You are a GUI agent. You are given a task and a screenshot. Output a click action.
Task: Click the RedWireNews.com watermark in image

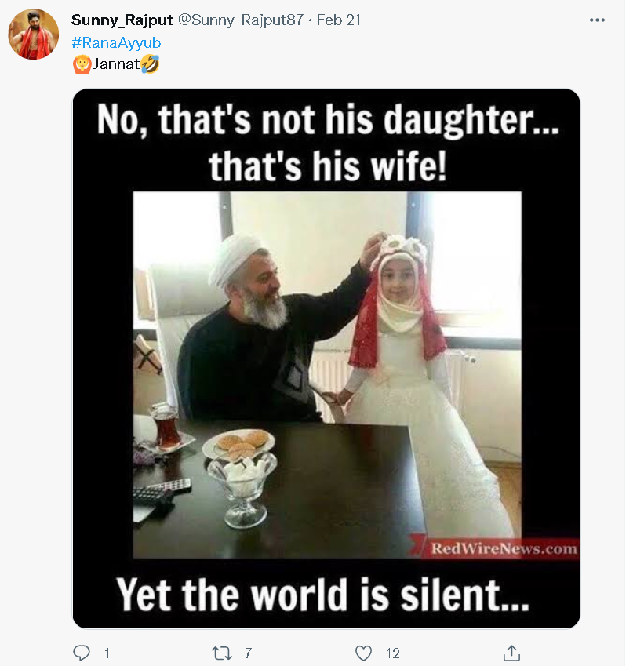click(x=504, y=548)
